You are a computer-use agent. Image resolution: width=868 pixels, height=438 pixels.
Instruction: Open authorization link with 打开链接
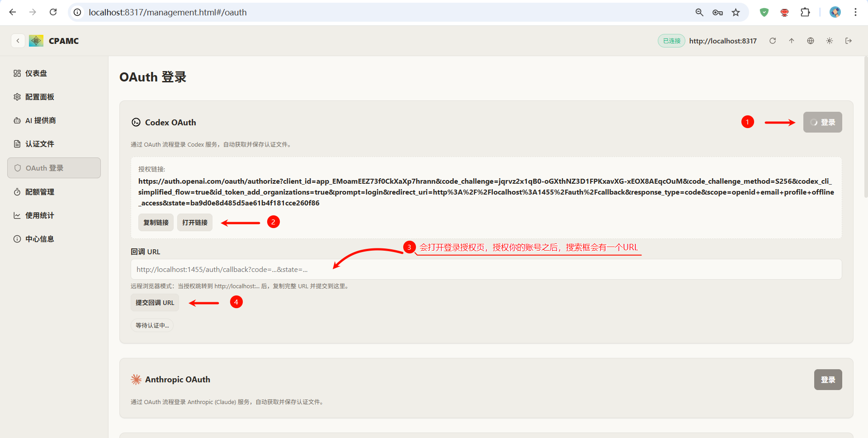[195, 223]
